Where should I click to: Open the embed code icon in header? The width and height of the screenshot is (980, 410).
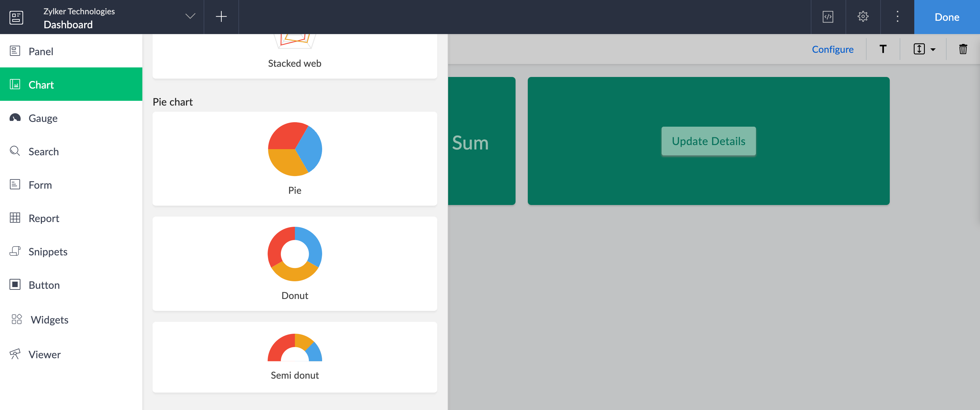point(828,17)
